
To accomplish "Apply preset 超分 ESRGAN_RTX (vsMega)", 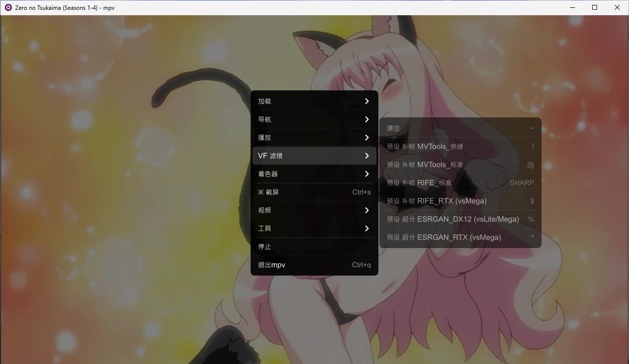I will tap(460, 237).
